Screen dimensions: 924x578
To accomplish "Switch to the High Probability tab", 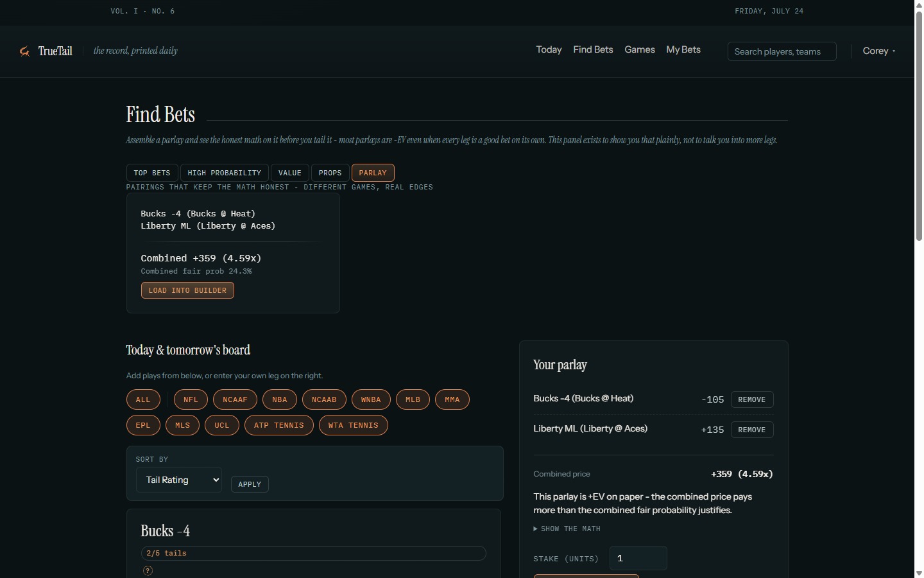I will click(225, 173).
